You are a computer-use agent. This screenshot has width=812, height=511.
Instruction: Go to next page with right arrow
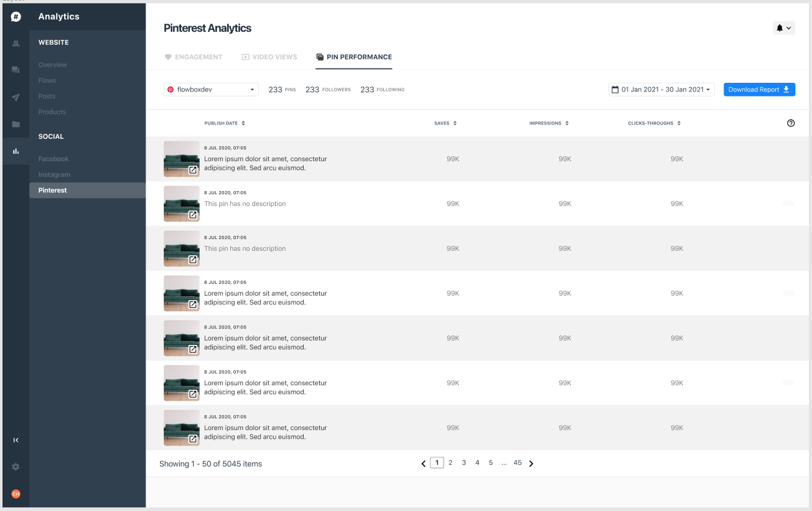531,463
